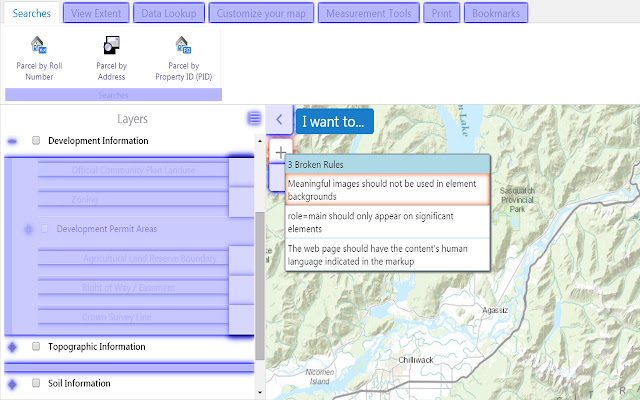Open the Customize your map tab
The width and height of the screenshot is (640, 400).
[x=261, y=13]
